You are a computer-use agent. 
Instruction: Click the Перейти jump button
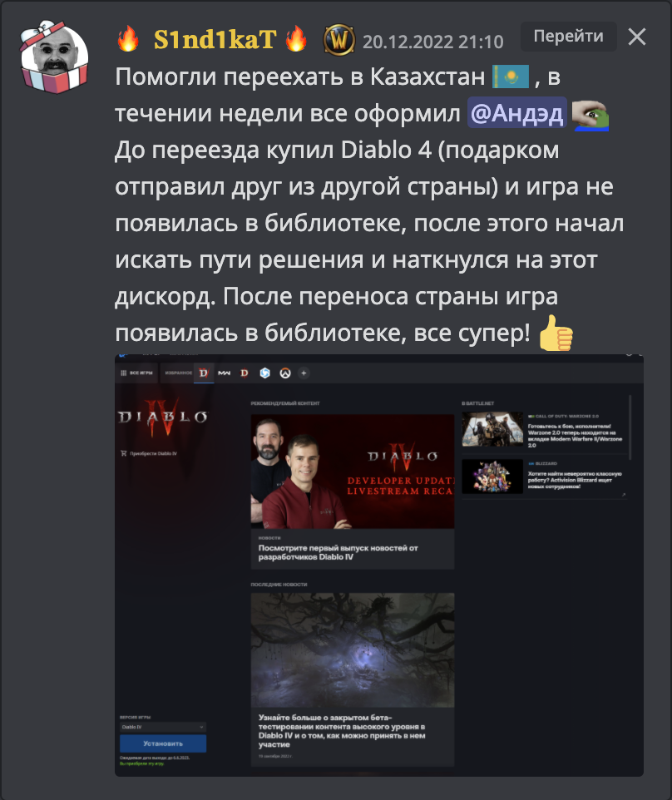tap(568, 37)
